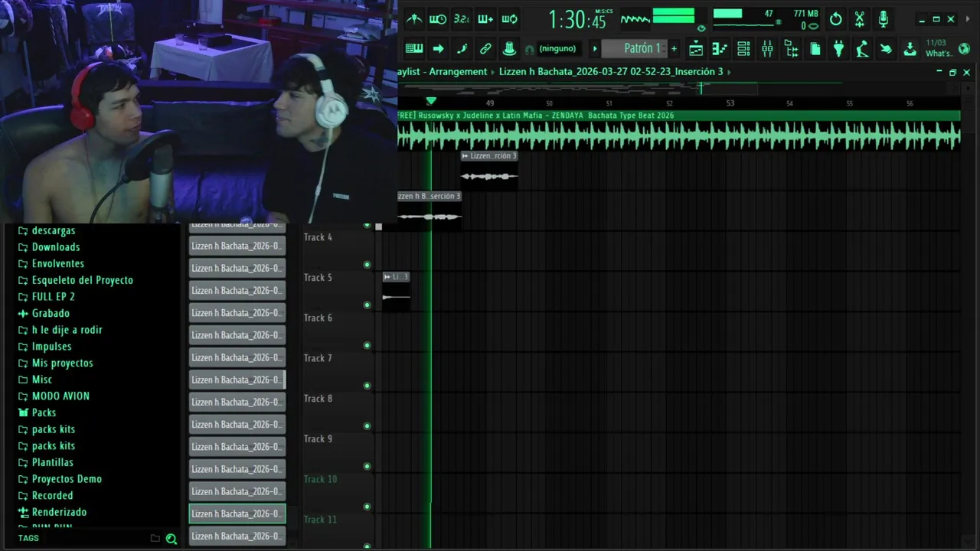
Task: Select the green-outlined Lizzen h Bachata sample
Action: [x=237, y=514]
